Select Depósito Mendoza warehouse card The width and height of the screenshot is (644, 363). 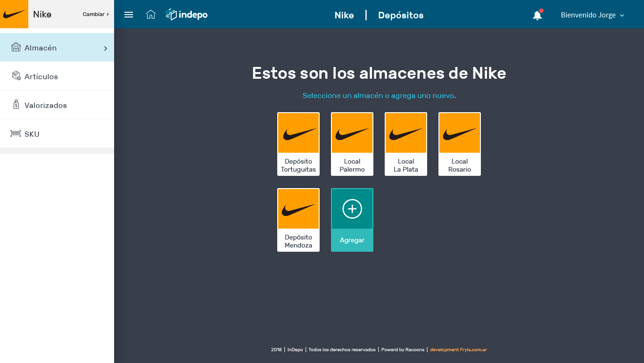tap(298, 220)
